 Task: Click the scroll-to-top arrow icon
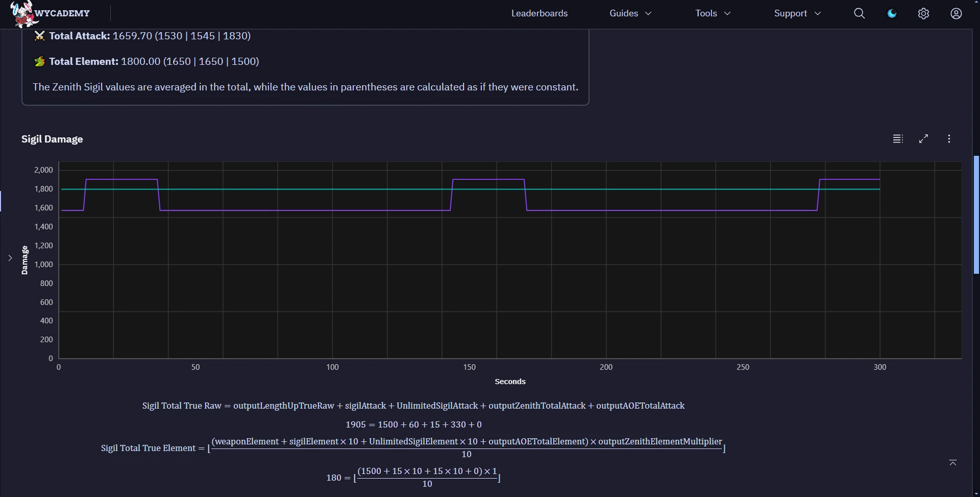(952, 463)
